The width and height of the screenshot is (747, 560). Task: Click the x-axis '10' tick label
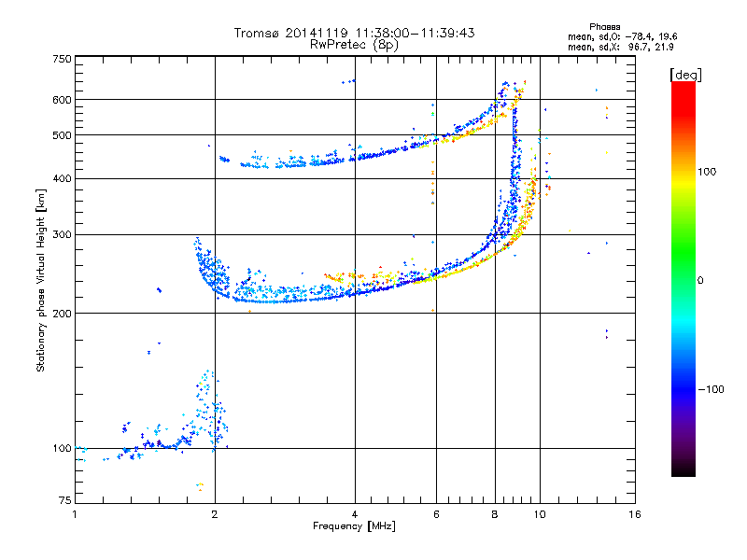point(540,514)
